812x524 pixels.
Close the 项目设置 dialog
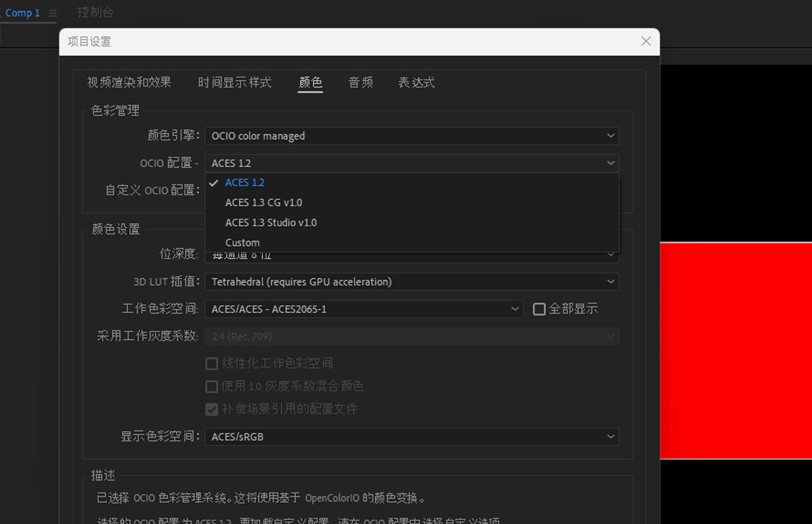point(645,41)
